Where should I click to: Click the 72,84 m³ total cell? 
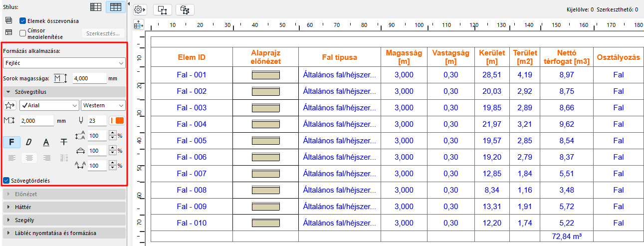pos(566,236)
